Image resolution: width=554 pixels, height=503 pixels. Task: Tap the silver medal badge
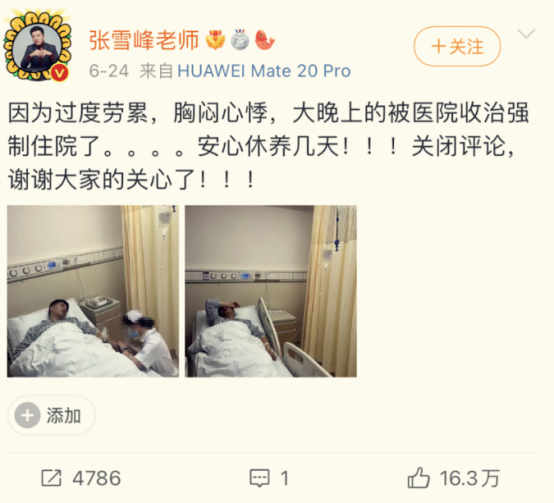point(240,40)
